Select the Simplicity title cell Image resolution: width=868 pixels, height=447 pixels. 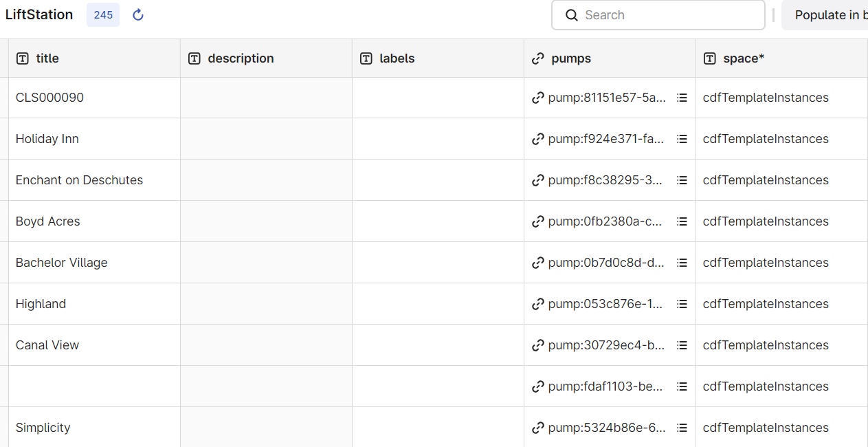click(94, 428)
